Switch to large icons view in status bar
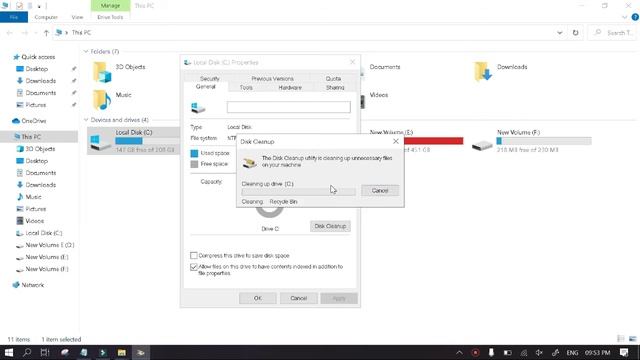 pos(633,339)
